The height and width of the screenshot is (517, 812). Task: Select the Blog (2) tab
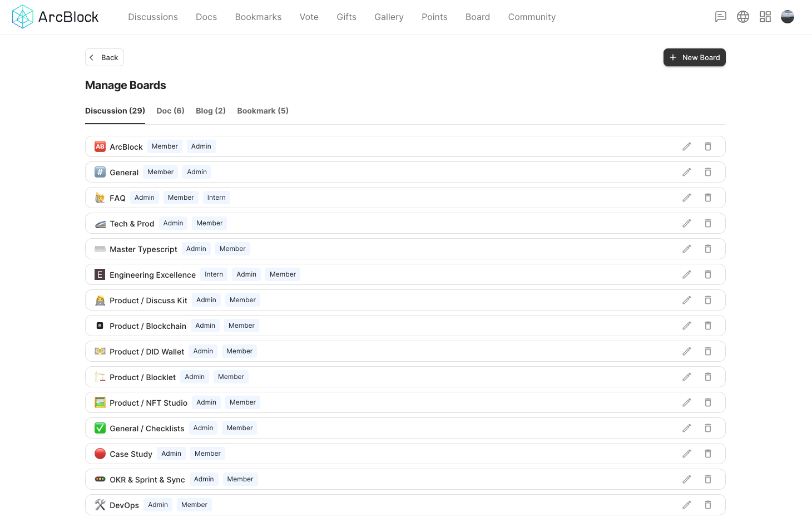click(x=211, y=111)
